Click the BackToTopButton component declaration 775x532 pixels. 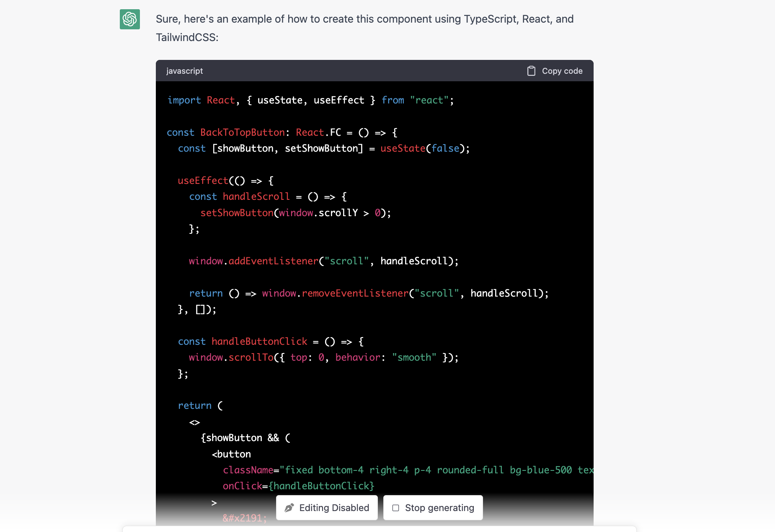(x=282, y=132)
